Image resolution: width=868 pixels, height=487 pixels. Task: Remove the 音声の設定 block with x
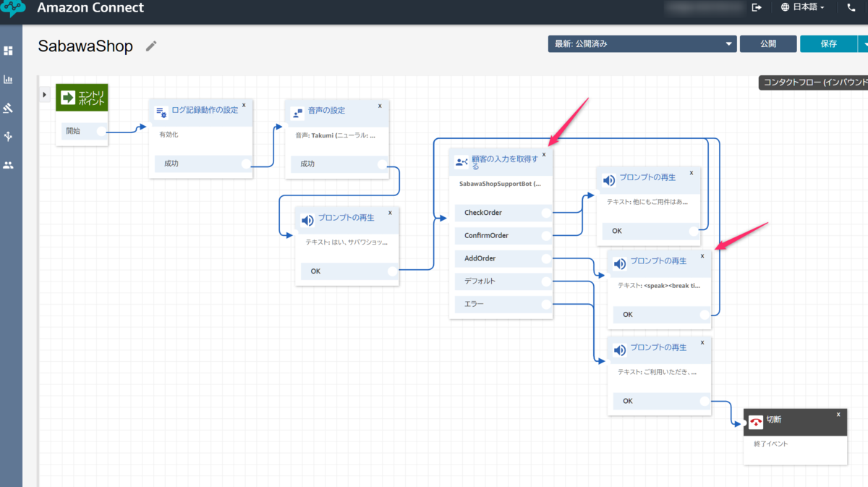tap(380, 106)
